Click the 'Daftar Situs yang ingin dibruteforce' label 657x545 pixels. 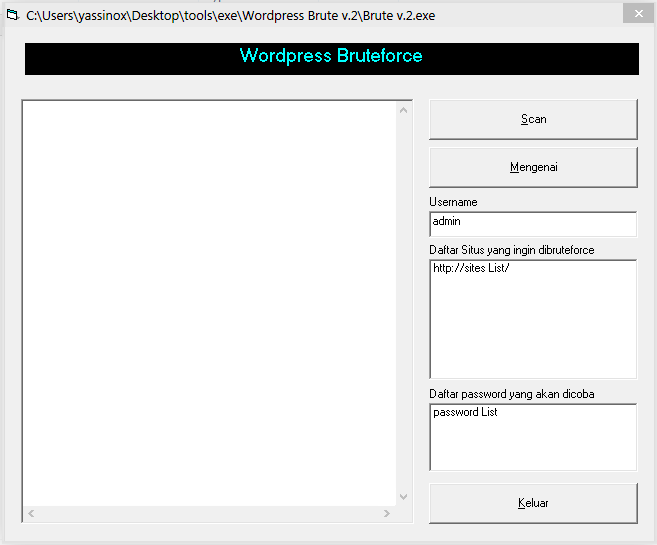[512, 250]
